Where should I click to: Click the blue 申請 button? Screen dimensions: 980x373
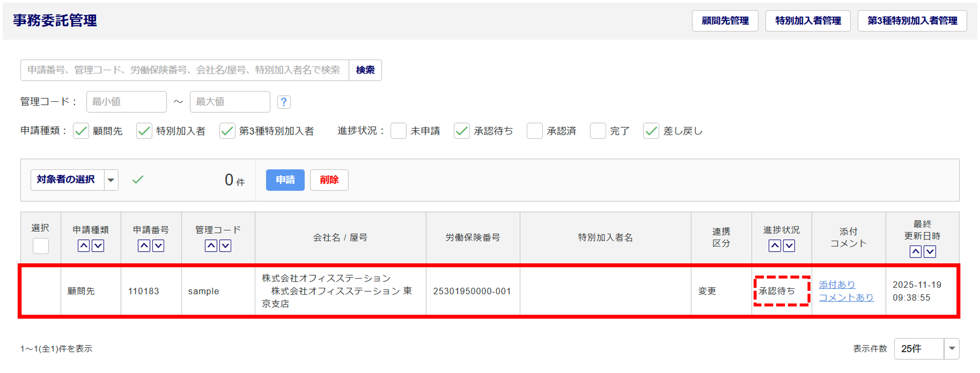click(x=285, y=180)
